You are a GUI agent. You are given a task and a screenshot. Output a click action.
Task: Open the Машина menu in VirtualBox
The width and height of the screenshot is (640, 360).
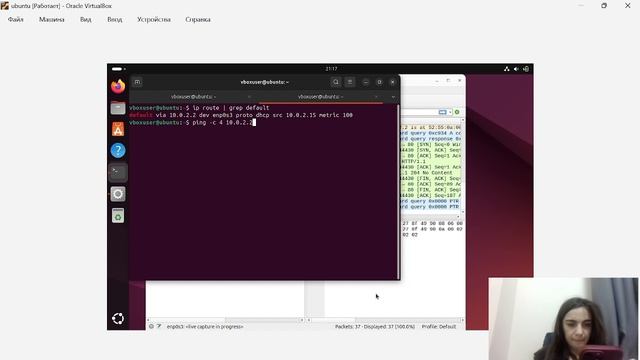click(51, 19)
